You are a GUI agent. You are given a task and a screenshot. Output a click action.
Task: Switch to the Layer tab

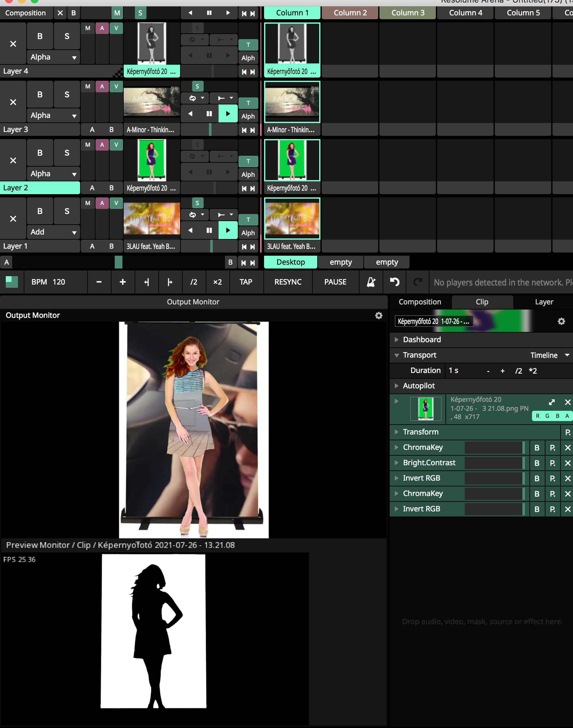(544, 302)
